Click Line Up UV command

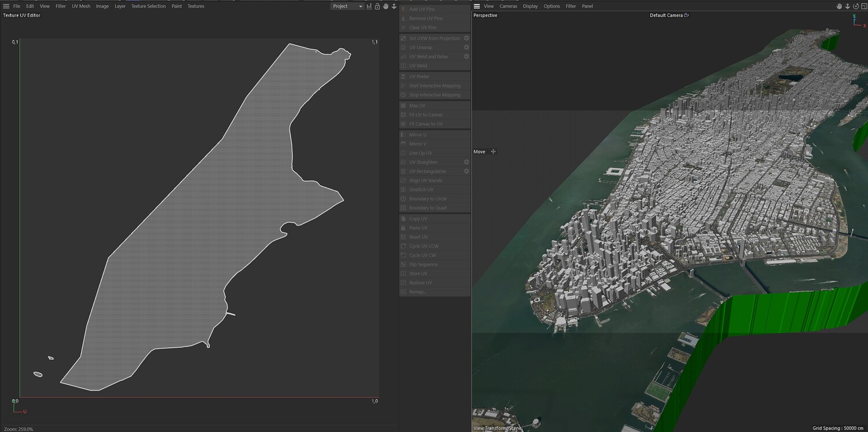tap(435, 153)
